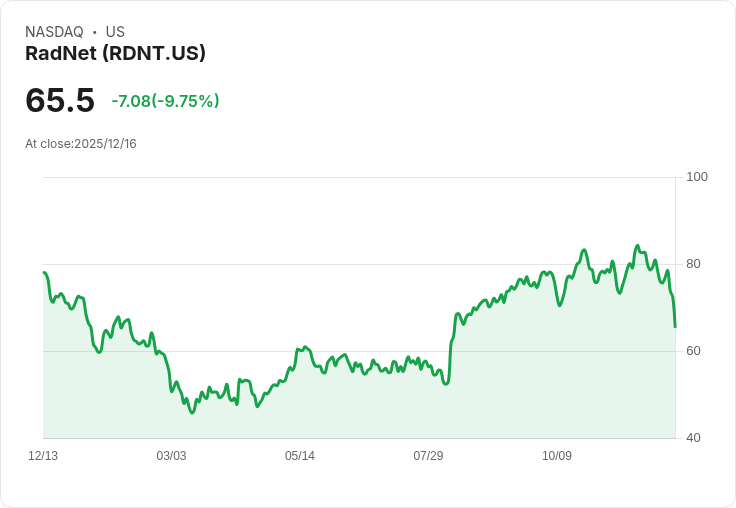The height and width of the screenshot is (508, 736).
Task: Click the US market label
Action: tap(115, 32)
